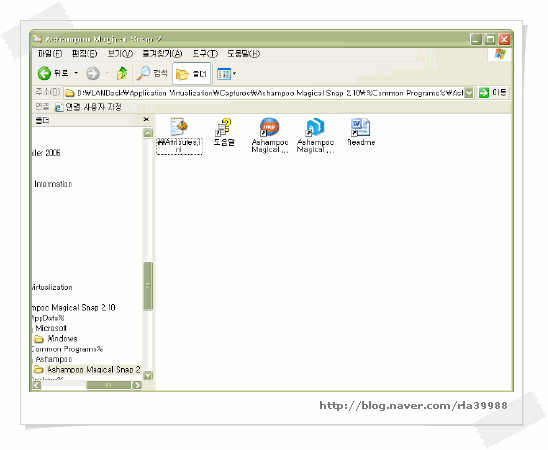The width and height of the screenshot is (548, 450).
Task: Click the address bar path field
Action: point(265,93)
